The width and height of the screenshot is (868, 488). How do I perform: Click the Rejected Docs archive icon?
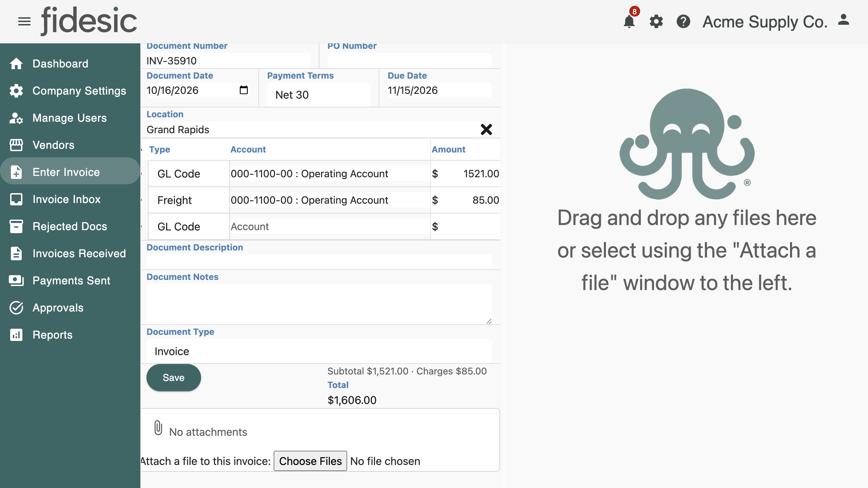(x=16, y=226)
